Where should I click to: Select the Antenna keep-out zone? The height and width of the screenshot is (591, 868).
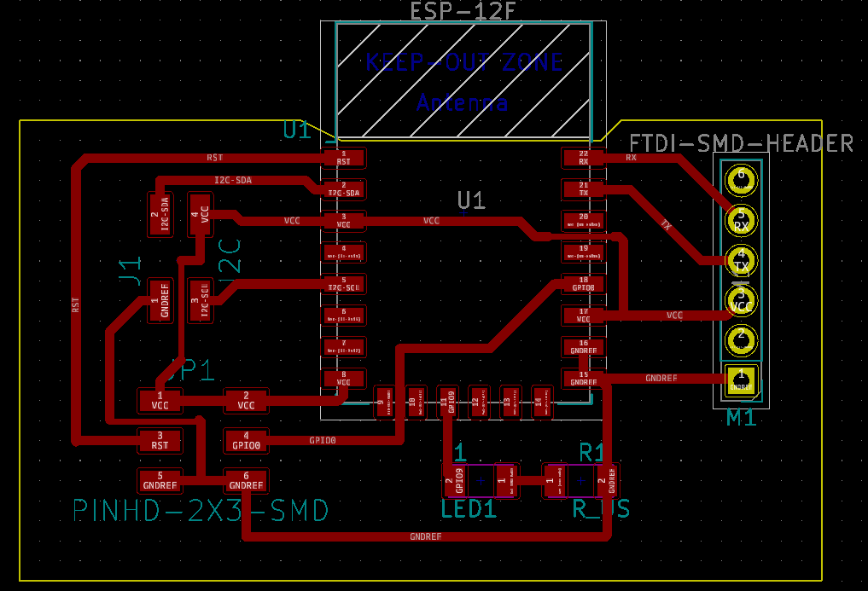[x=463, y=81]
